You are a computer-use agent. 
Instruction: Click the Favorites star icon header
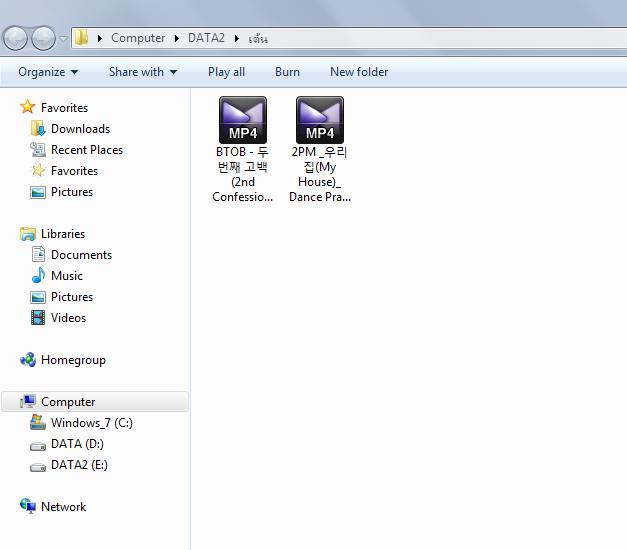coord(28,107)
